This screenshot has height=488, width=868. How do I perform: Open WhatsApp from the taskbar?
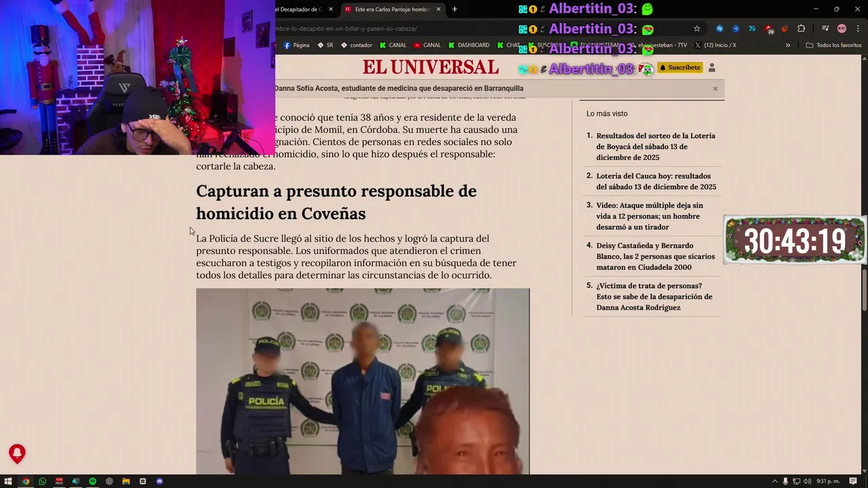pyautogui.click(x=42, y=481)
